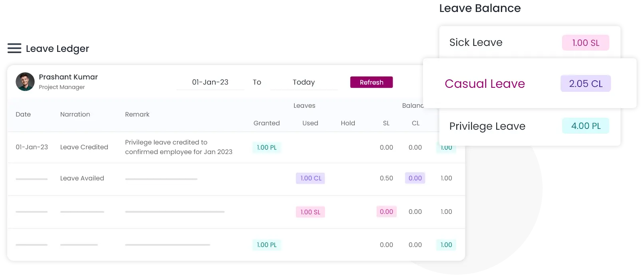Click the Granted column header
Image resolution: width=644 pixels, height=275 pixels.
[266, 123]
